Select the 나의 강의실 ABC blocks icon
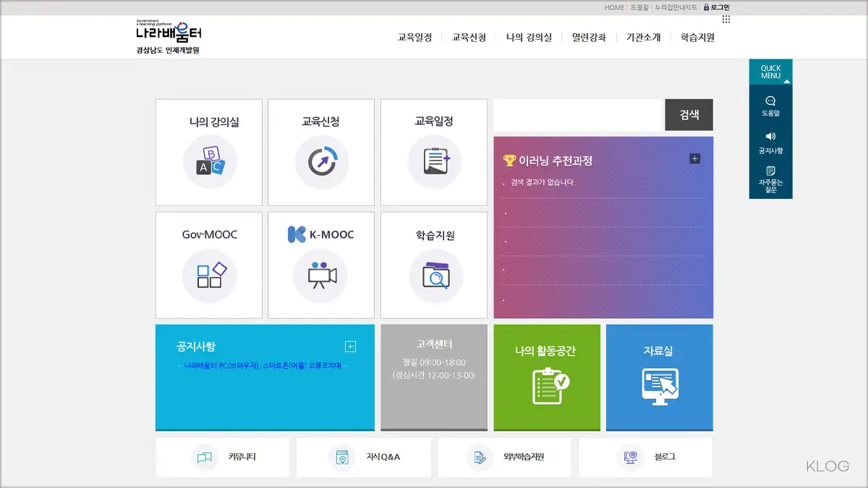Image resolution: width=868 pixels, height=488 pixels. click(x=208, y=164)
